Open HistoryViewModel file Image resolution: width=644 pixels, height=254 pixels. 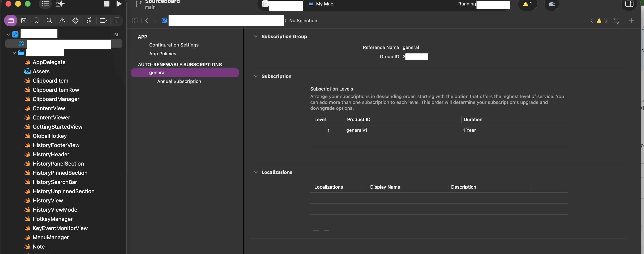click(x=56, y=210)
